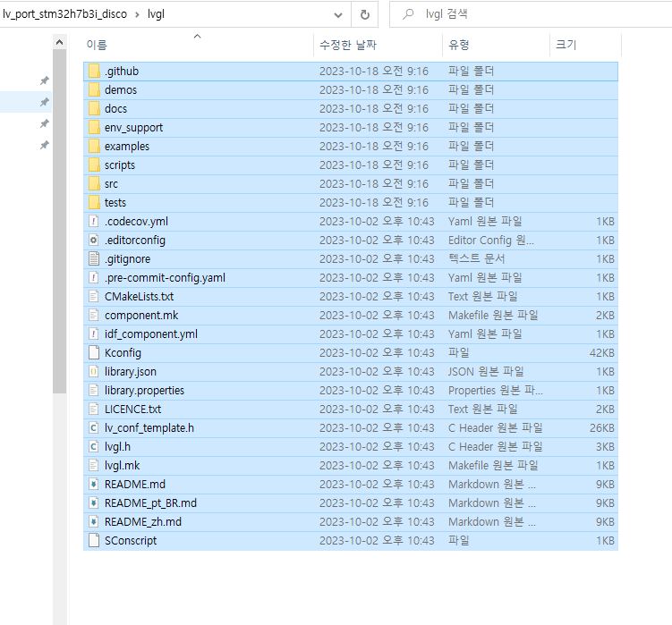Sort by the 이름 column header

(x=198, y=45)
